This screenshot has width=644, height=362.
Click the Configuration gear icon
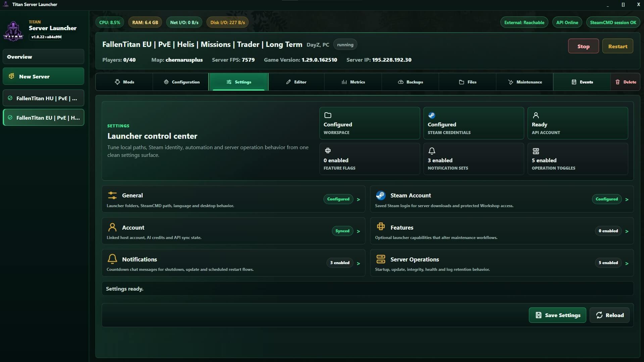pos(166,82)
